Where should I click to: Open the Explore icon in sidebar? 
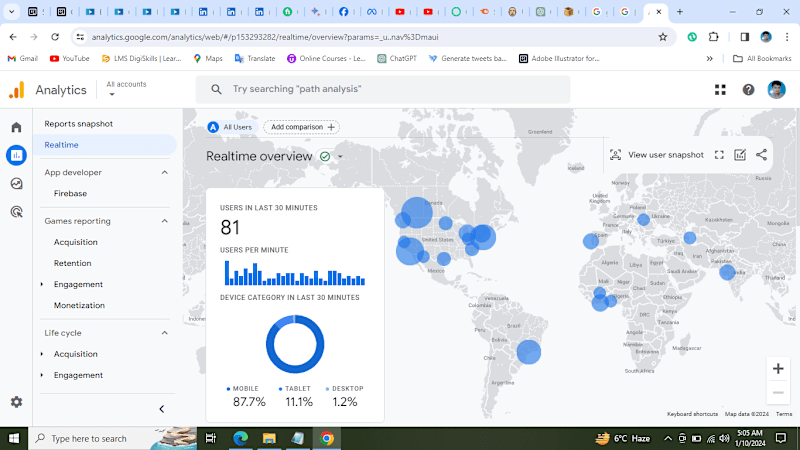click(x=16, y=184)
